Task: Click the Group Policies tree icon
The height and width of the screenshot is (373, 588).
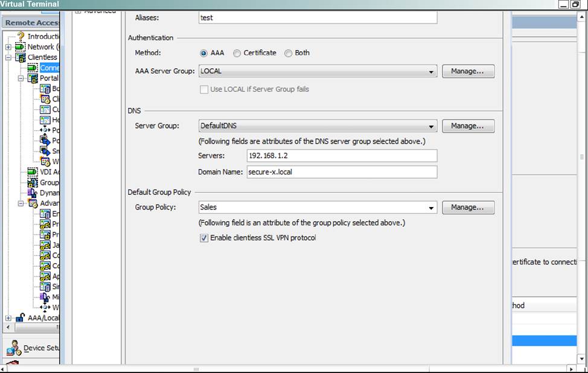Action: click(x=33, y=182)
